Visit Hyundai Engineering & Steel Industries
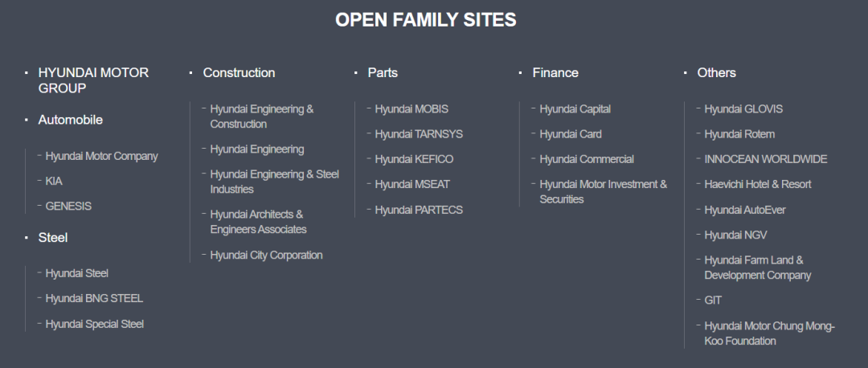 click(275, 182)
